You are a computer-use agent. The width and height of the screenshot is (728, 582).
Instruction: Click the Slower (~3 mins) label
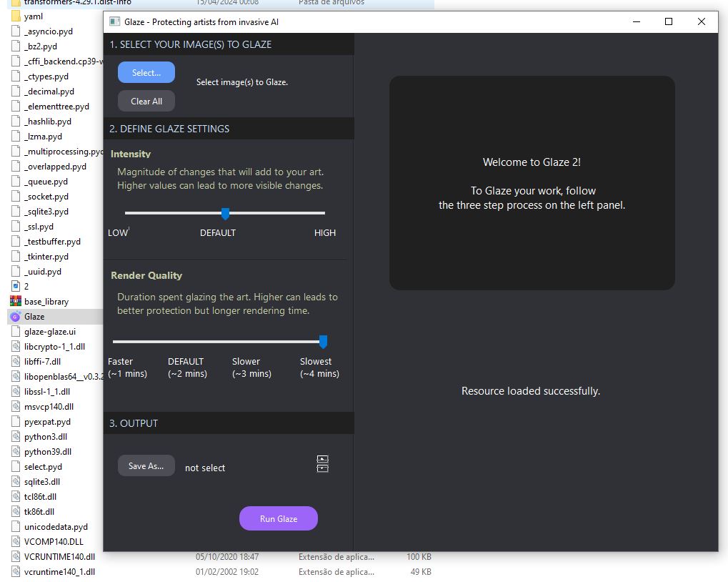251,368
